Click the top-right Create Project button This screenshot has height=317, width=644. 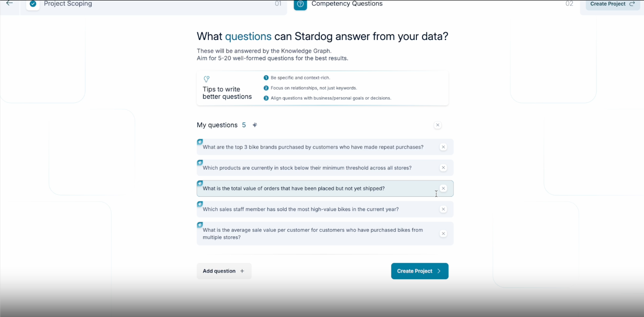coord(613,4)
